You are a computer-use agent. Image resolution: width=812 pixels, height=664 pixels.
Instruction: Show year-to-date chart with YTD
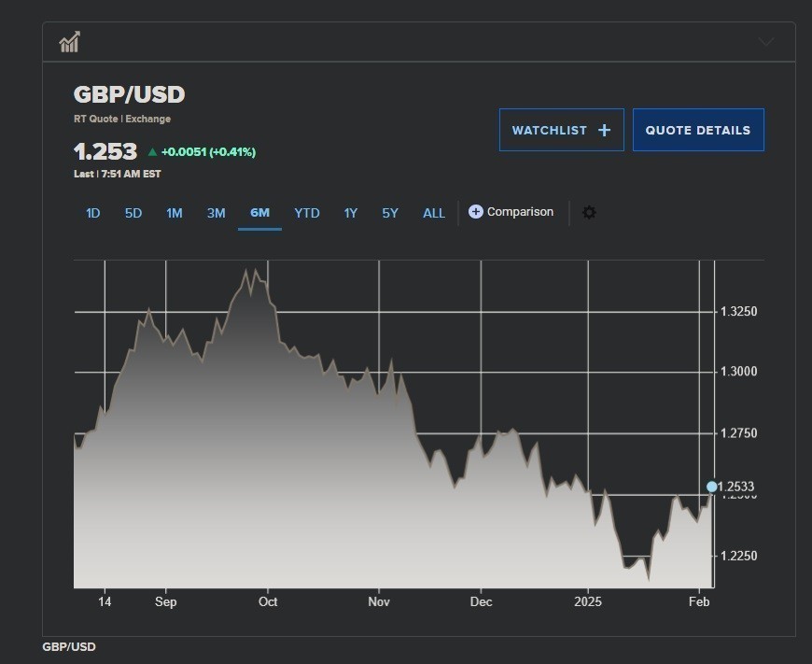click(307, 213)
